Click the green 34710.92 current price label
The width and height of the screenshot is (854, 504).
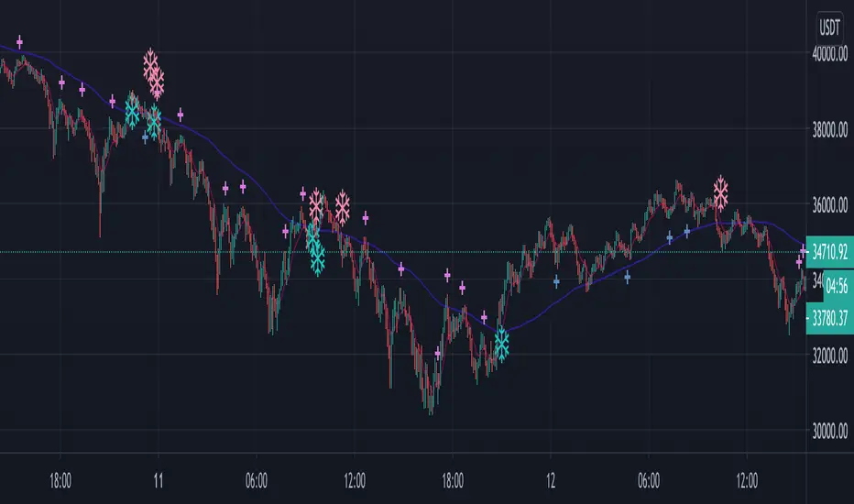(829, 252)
